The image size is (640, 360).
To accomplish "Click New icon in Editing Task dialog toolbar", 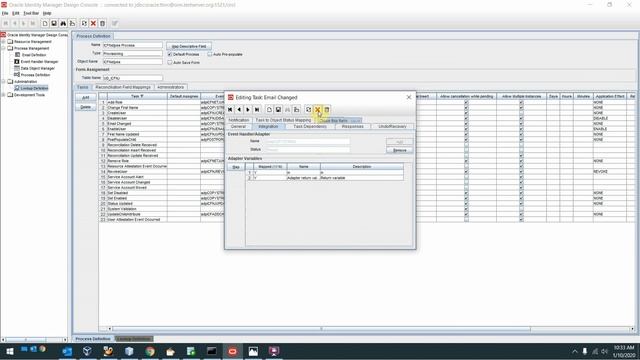I will click(269, 109).
